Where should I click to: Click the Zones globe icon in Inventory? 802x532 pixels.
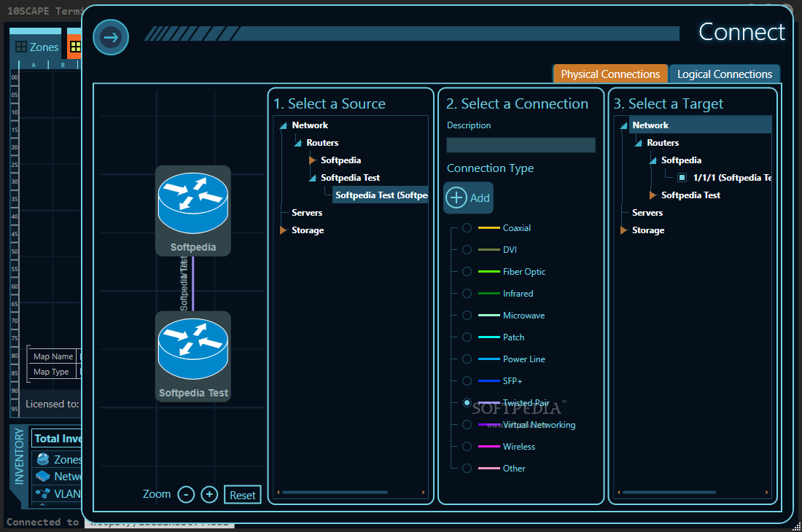tap(43, 459)
